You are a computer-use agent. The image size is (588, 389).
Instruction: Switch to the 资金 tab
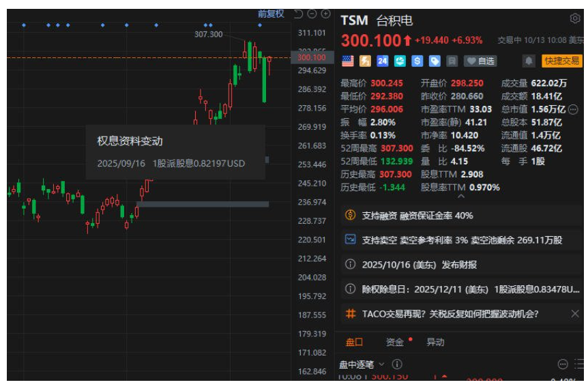[x=395, y=343]
